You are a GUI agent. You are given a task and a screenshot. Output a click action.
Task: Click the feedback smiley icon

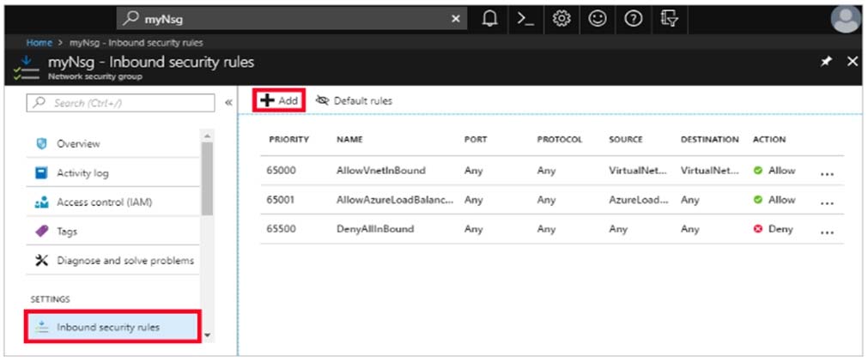(597, 19)
